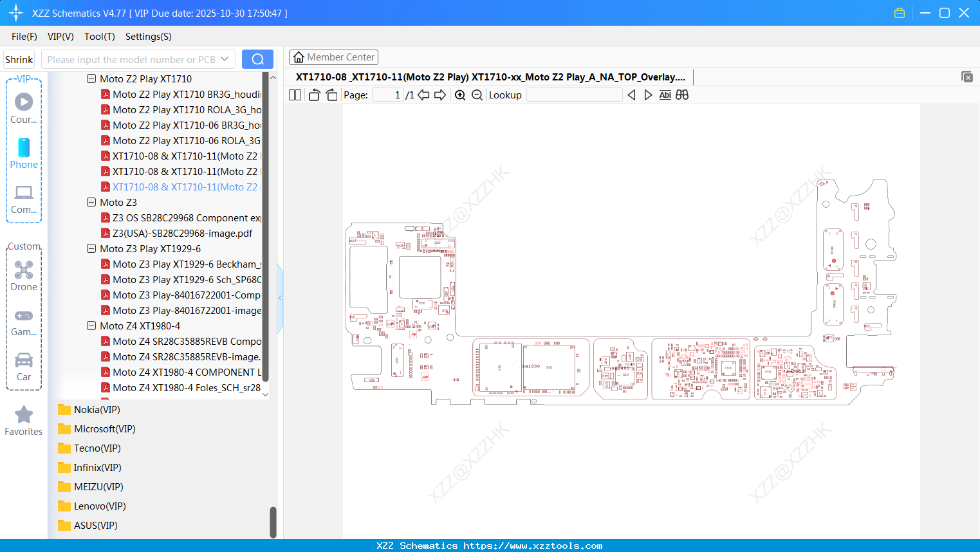Click the model number search field

coord(130,59)
